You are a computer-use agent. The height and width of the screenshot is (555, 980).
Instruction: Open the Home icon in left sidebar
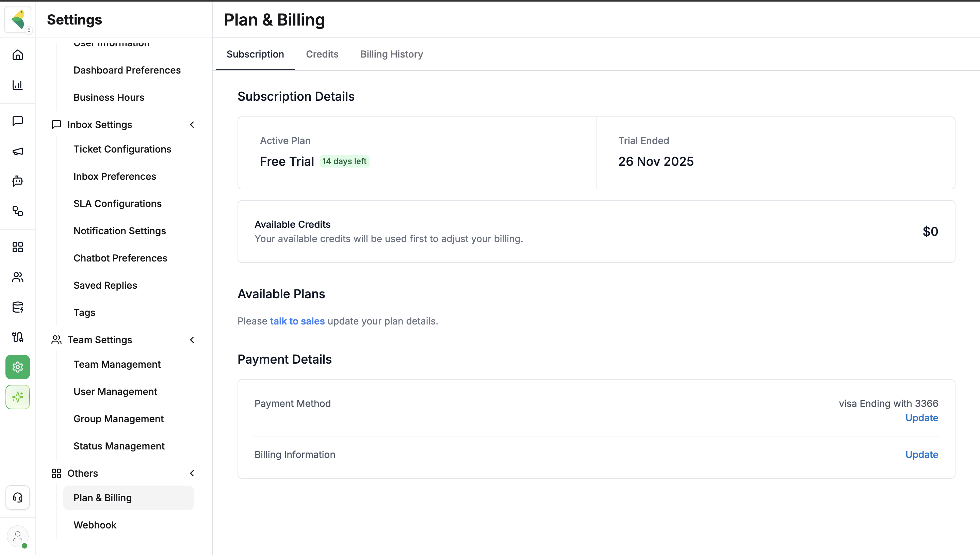[17, 55]
